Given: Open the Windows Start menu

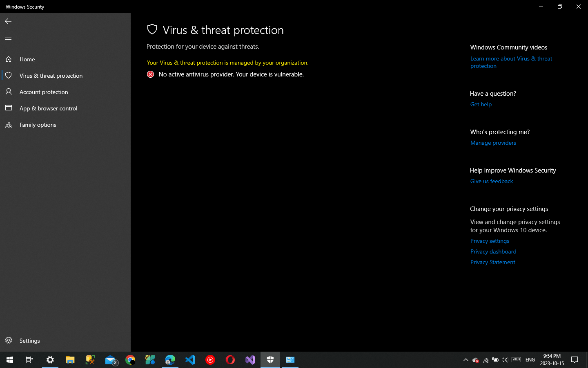Looking at the screenshot, I should [x=10, y=360].
